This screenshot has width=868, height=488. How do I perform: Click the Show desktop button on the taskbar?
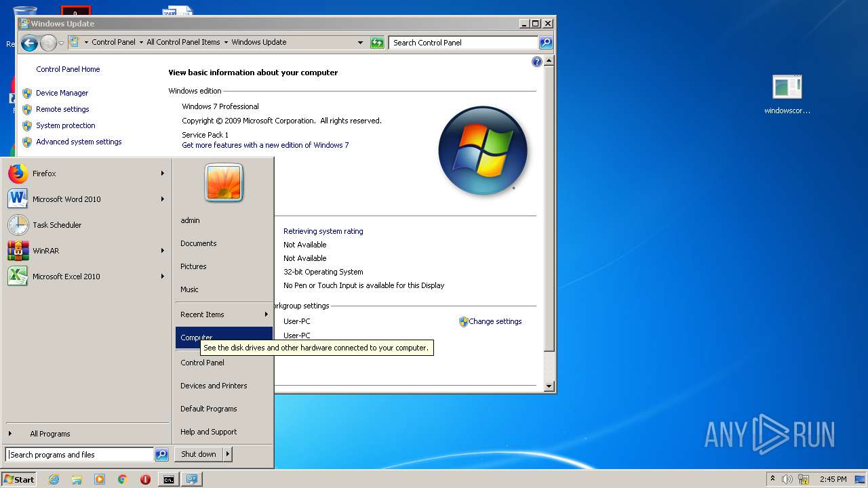pos(861,479)
